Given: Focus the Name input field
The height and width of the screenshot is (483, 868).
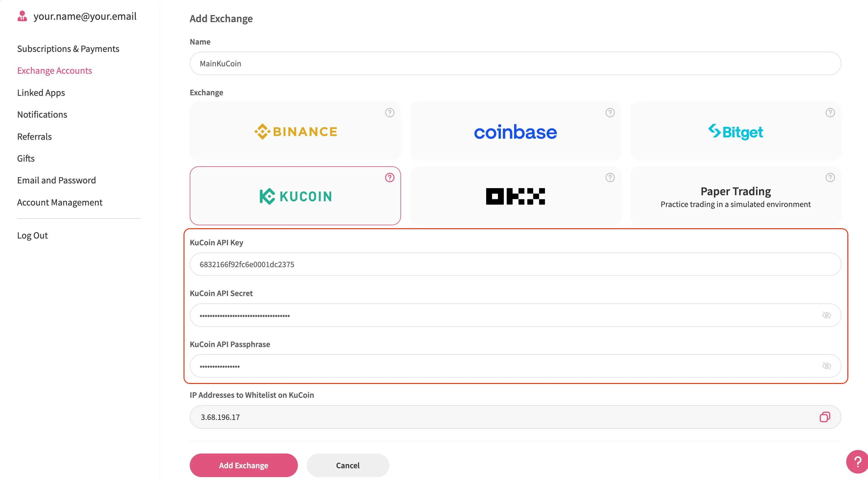Looking at the screenshot, I should 515,63.
